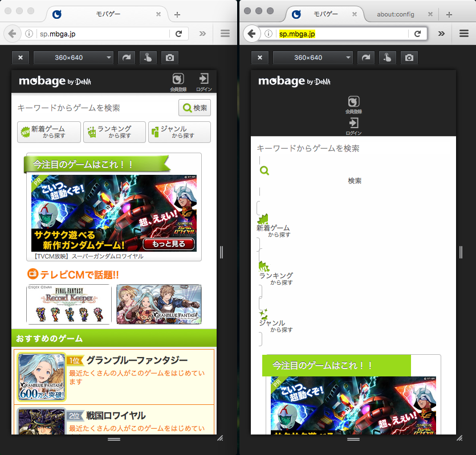Click back arrow in right browser window
Image resolution: width=476 pixels, height=455 pixels.
click(x=251, y=34)
